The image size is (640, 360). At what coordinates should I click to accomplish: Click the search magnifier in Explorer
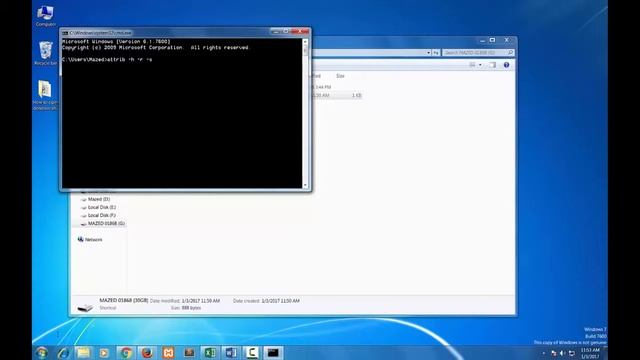click(510, 53)
